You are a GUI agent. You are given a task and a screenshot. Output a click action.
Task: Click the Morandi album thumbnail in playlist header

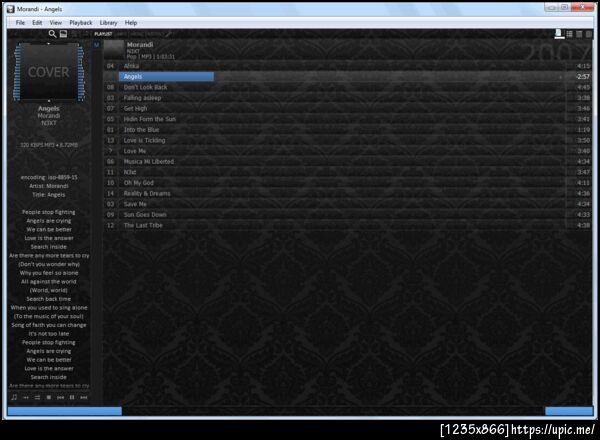click(114, 50)
